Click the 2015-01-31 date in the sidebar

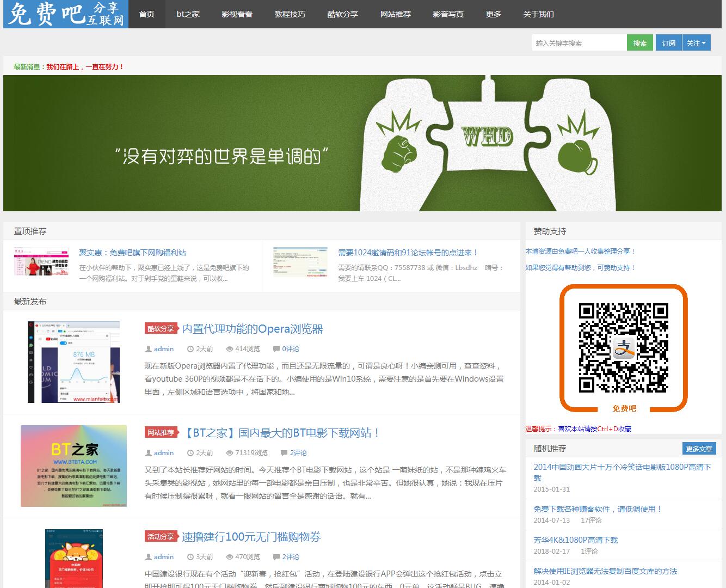(x=552, y=489)
